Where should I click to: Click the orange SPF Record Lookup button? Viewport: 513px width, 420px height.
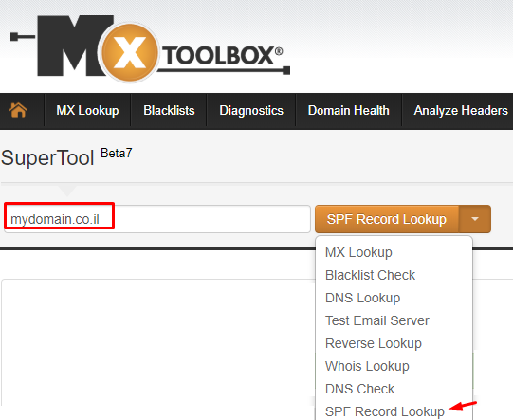[387, 219]
